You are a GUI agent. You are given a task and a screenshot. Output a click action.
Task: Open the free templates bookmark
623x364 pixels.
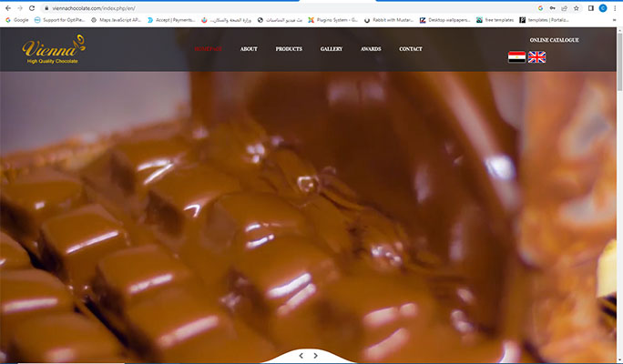pyautogui.click(x=495, y=20)
